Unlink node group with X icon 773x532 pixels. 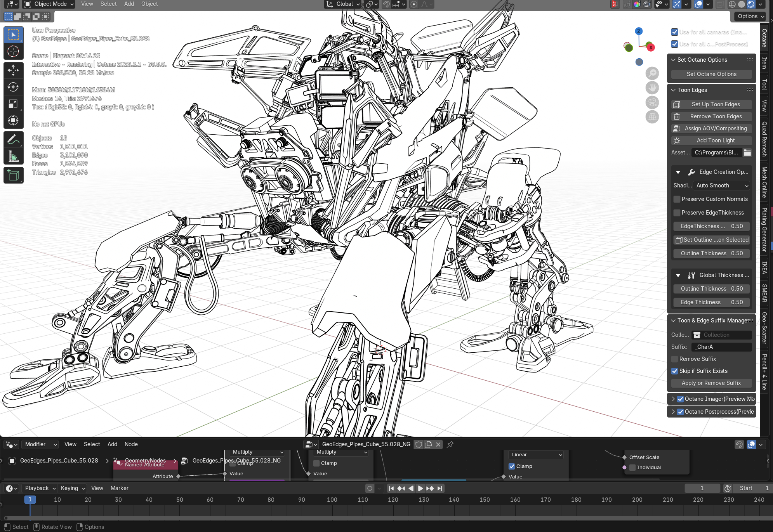tap(438, 445)
